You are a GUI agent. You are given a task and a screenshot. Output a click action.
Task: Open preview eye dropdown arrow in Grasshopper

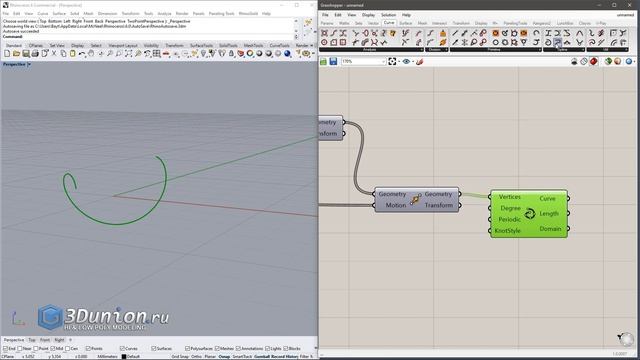pos(413,62)
